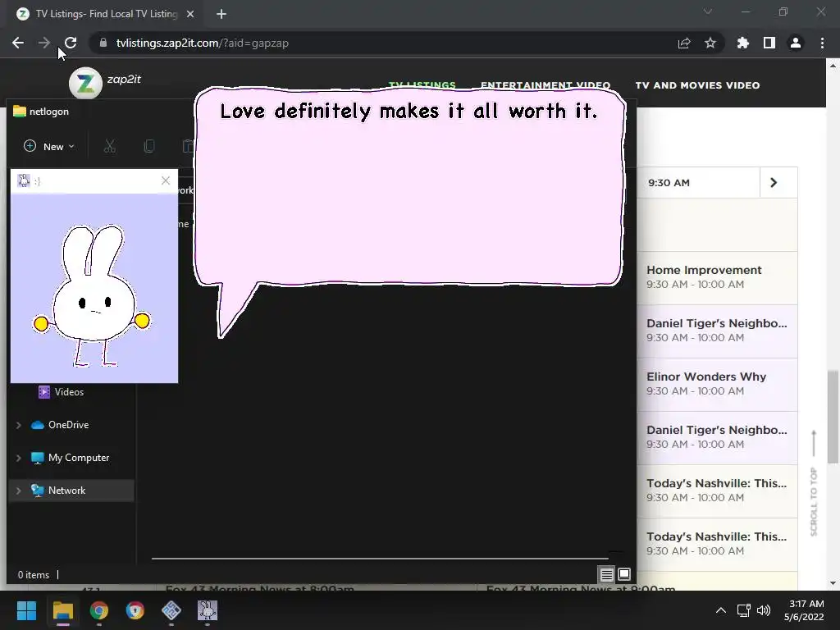Open a new browser tab

221,14
